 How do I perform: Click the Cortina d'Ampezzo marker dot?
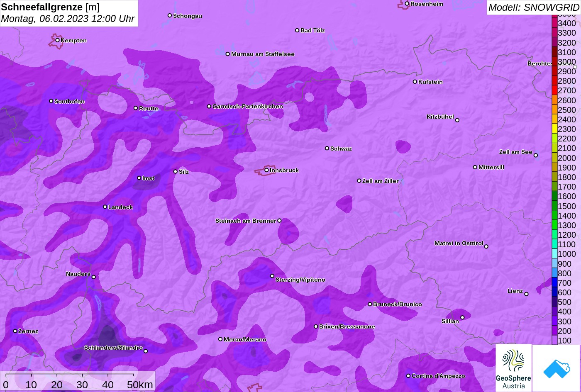[x=408, y=376]
